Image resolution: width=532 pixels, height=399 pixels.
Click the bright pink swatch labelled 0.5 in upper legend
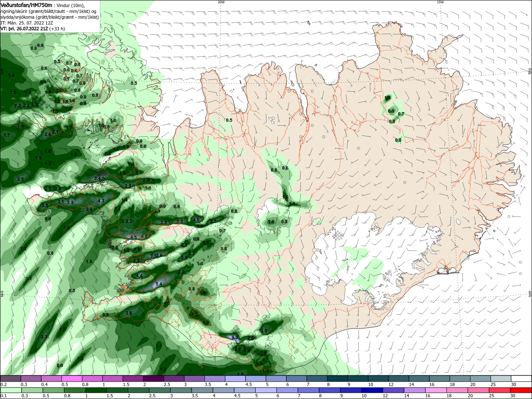tap(72, 379)
